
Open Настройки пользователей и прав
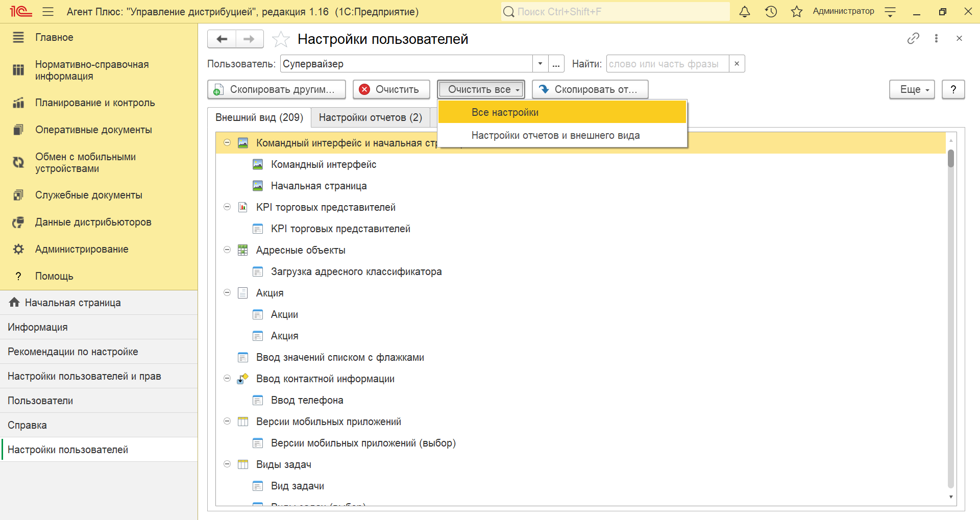click(x=99, y=376)
